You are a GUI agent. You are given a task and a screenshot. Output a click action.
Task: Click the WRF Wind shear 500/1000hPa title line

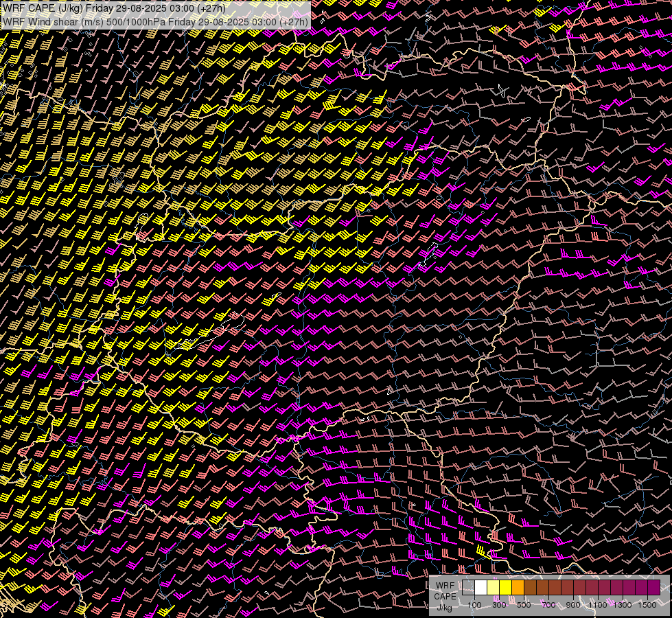click(155, 22)
